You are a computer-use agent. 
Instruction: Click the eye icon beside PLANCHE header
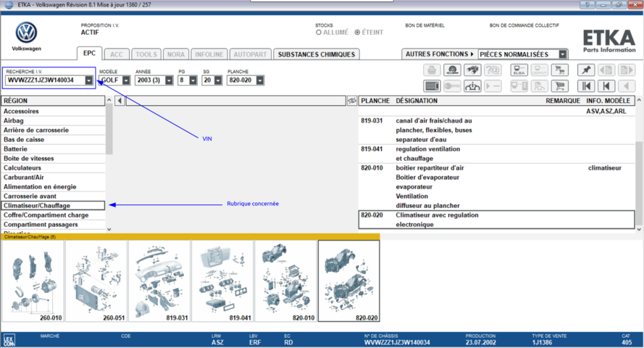tap(351, 101)
